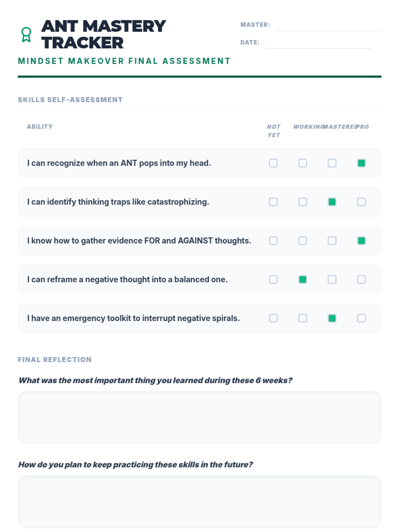
Task: Uncheck 'Working' for reframing negative thought
Action: (303, 279)
